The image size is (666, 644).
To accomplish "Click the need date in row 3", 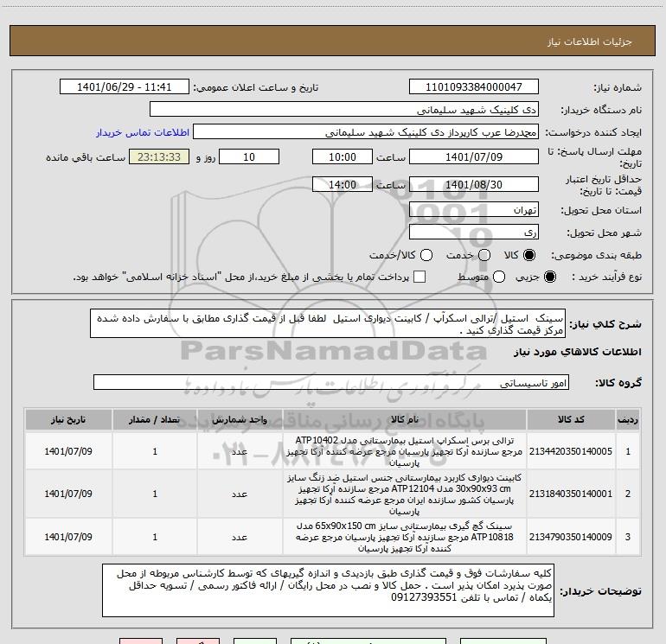I will click(x=68, y=537).
